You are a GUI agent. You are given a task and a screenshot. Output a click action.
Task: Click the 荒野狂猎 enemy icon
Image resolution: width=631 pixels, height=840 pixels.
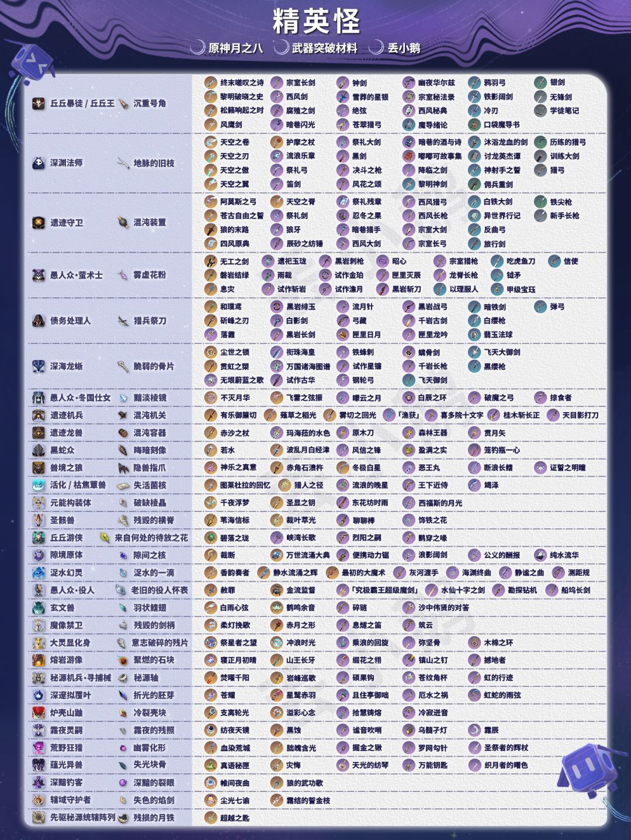point(39,748)
